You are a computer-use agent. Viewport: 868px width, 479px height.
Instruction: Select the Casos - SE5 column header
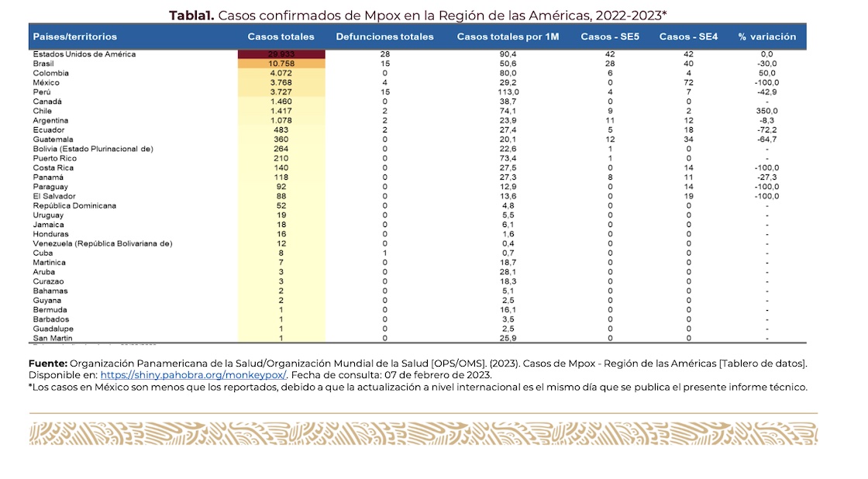point(609,36)
